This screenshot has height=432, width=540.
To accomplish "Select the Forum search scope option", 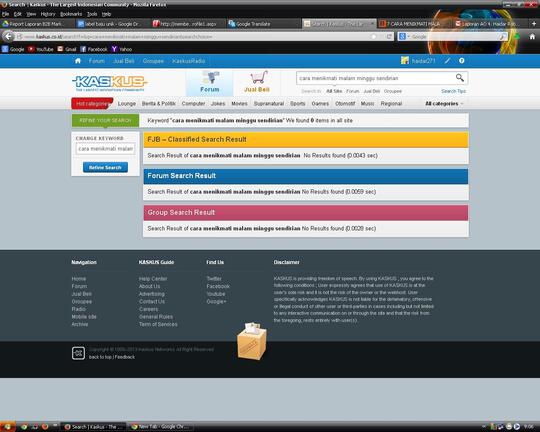I will [x=352, y=91].
